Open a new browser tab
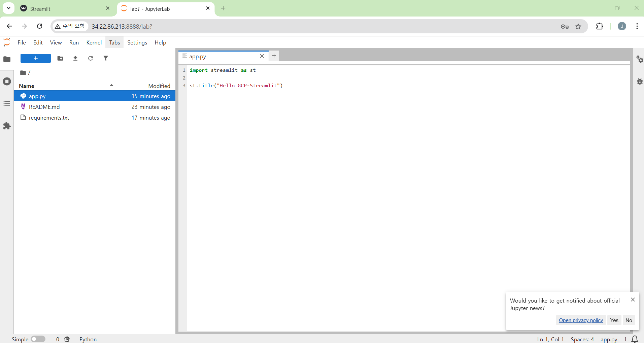644x343 pixels. point(223,8)
